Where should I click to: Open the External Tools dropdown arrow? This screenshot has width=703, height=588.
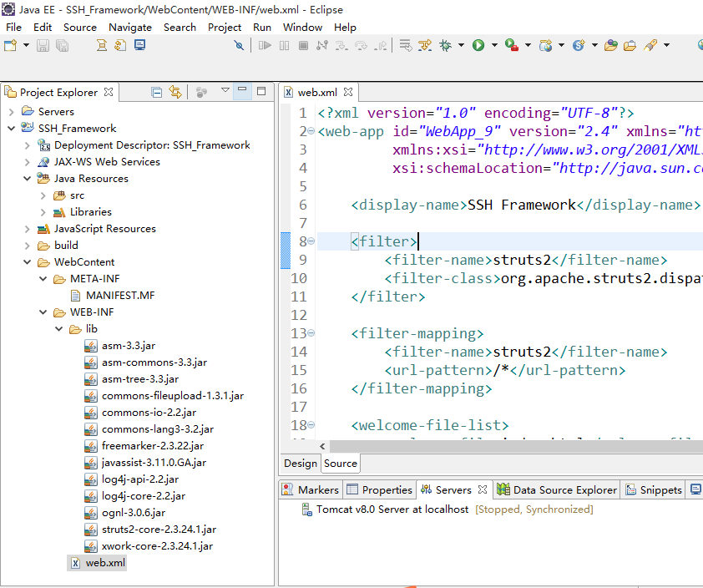point(529,45)
